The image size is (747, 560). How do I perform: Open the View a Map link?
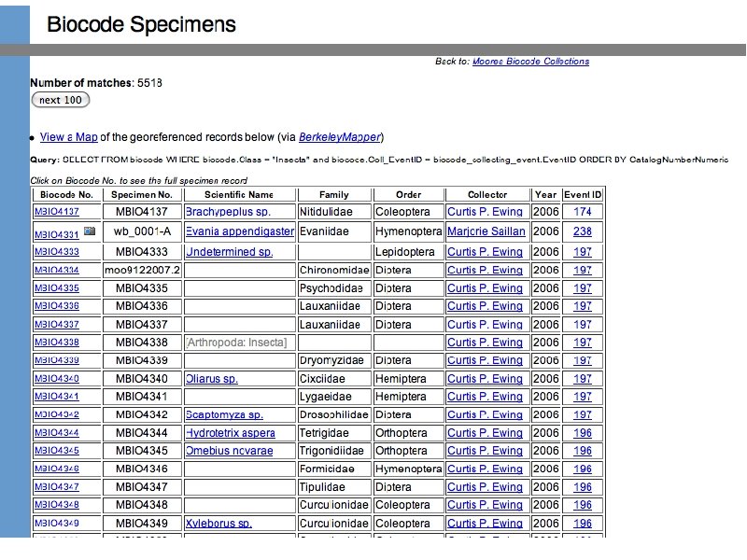point(68,137)
